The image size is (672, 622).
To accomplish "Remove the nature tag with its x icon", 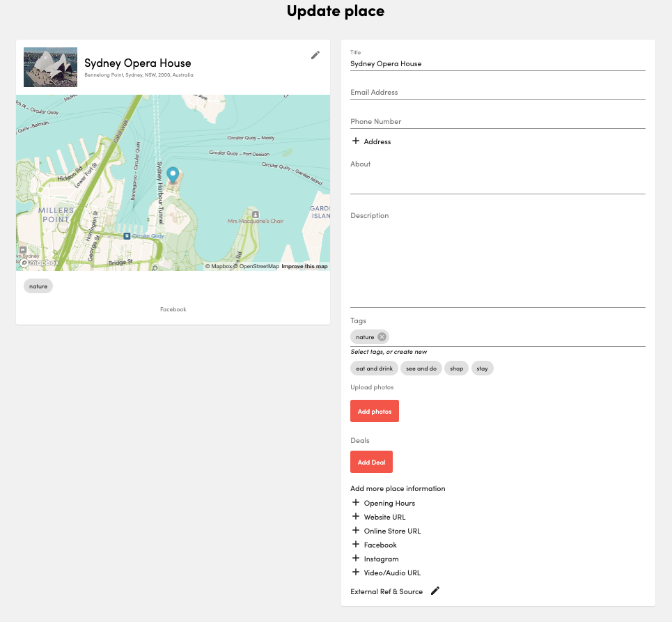I will (382, 337).
